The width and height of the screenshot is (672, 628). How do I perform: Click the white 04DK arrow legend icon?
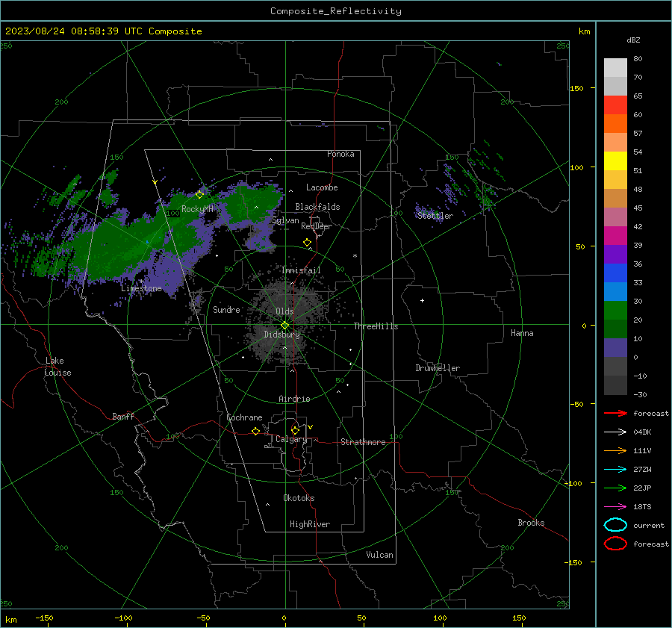pyautogui.click(x=615, y=432)
